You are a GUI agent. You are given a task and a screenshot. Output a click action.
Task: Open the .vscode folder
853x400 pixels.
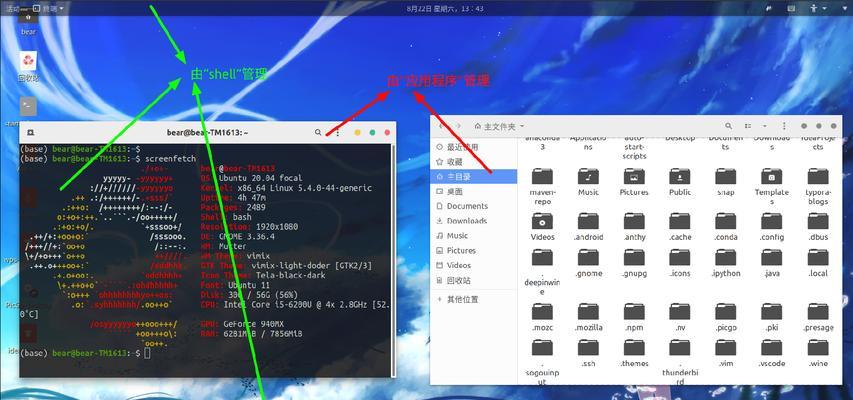click(771, 353)
